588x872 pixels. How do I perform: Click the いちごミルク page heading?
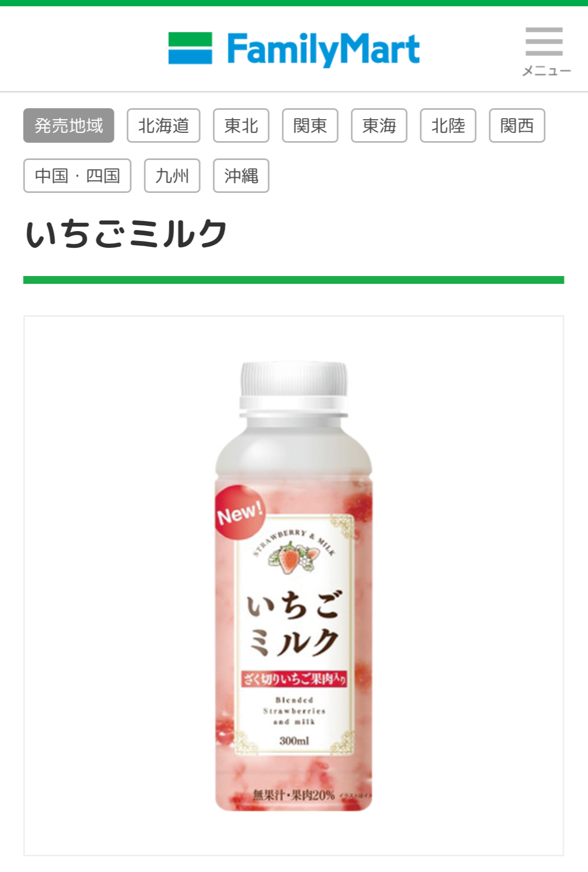click(126, 234)
